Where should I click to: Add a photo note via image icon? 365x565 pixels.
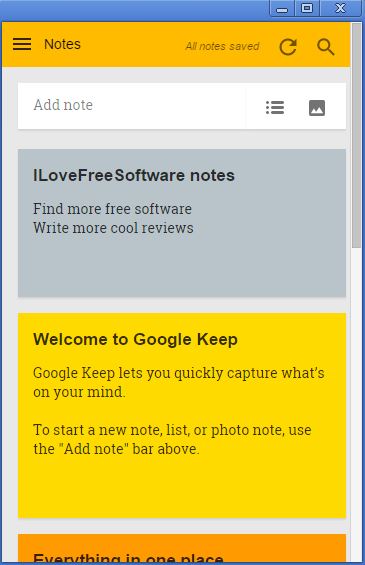pos(317,107)
